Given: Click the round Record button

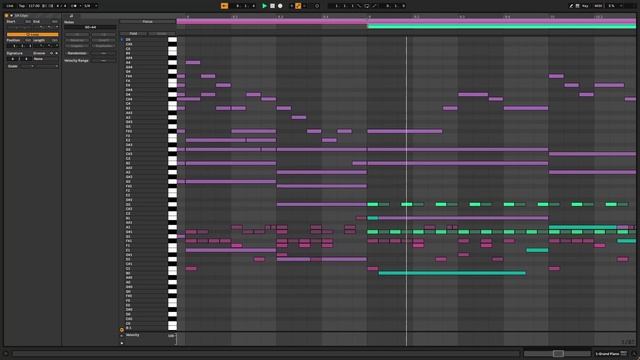Looking at the screenshot, I should pos(280,6).
